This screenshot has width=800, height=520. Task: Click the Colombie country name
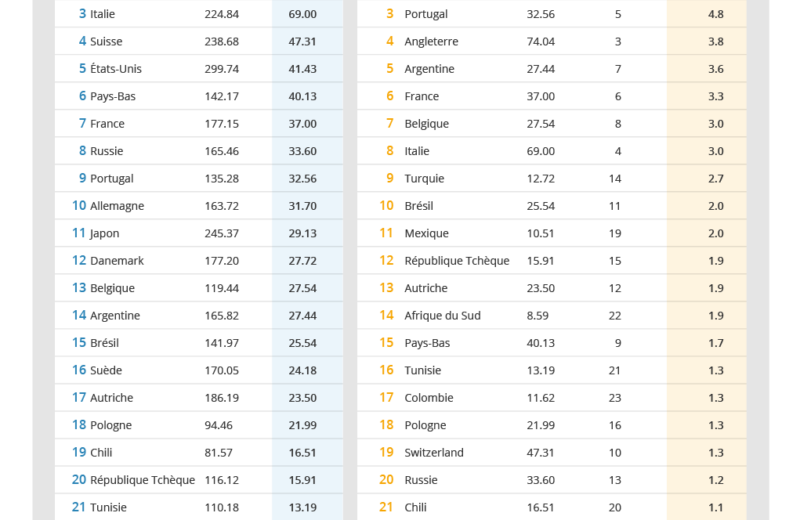coord(428,398)
